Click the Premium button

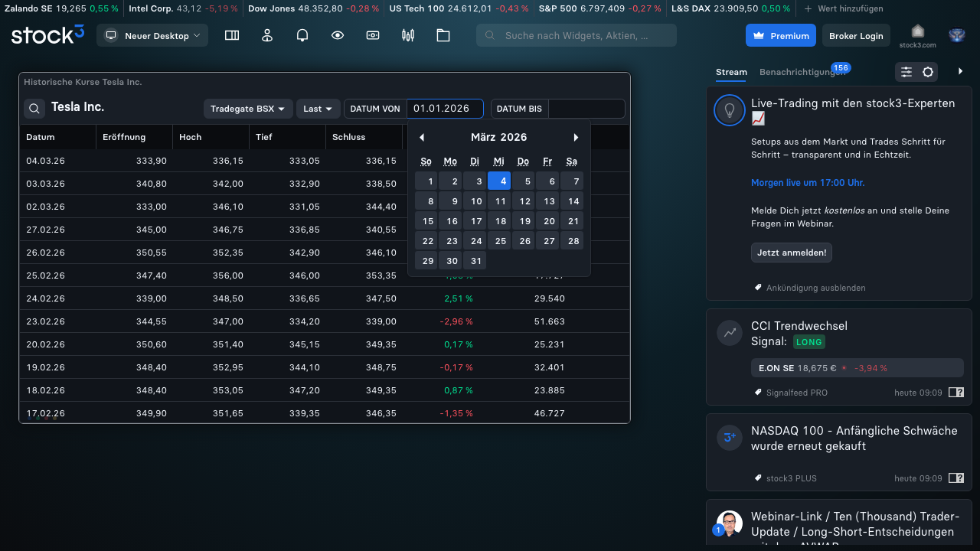point(781,36)
